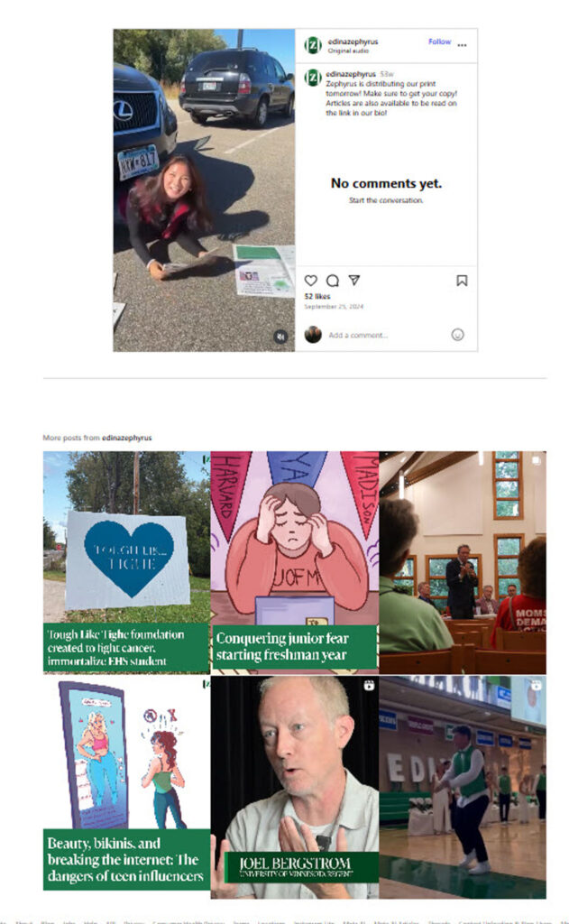Open edinazephyrus username in caption
Image resolution: width=569 pixels, height=924 pixels.
click(351, 74)
